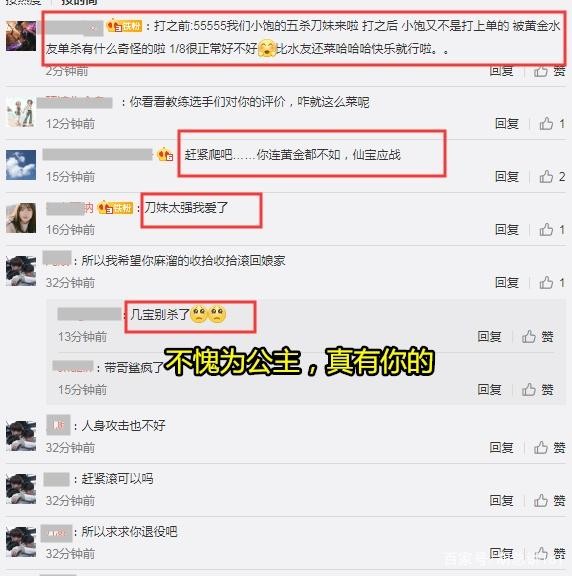The image size is (572, 576).
Task: Click thumbs-up on the 仙宝应战 comment
Action: (552, 177)
